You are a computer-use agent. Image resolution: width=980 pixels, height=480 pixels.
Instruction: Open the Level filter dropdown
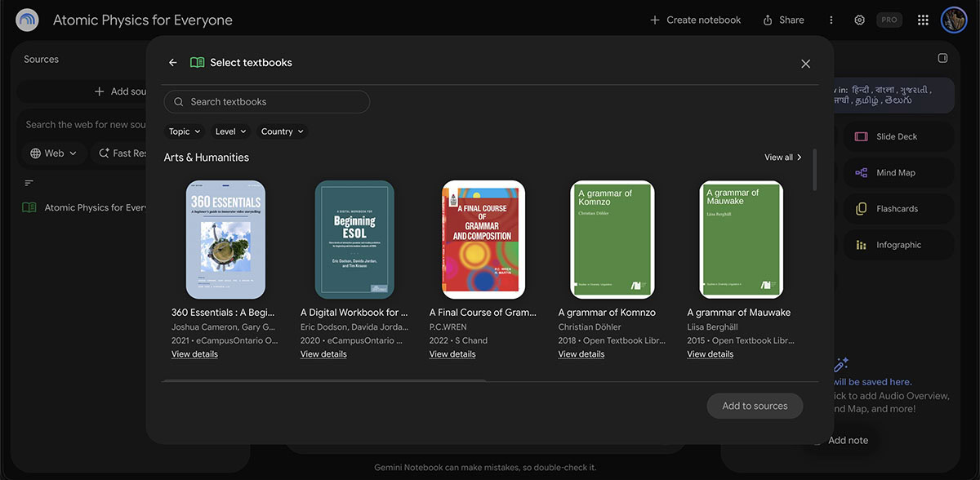click(x=230, y=131)
